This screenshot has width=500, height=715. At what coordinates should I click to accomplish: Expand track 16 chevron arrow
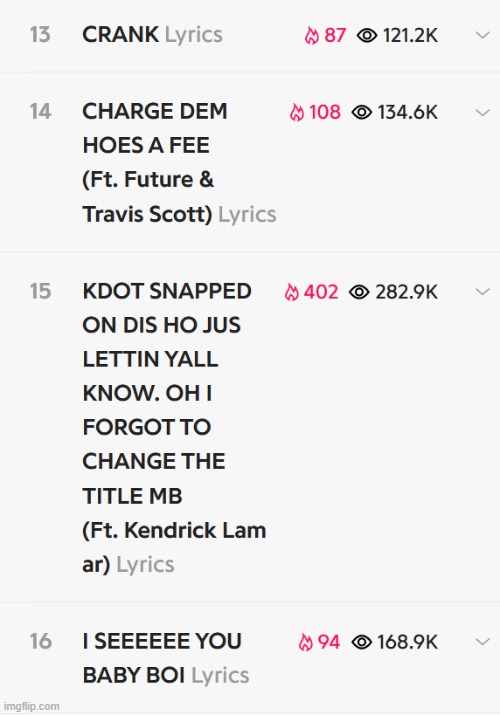tap(482, 642)
